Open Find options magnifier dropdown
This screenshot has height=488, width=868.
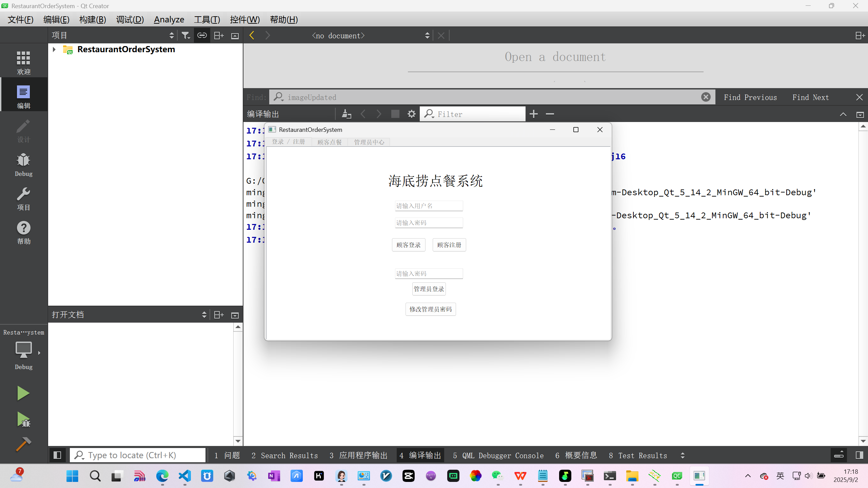[x=278, y=97]
